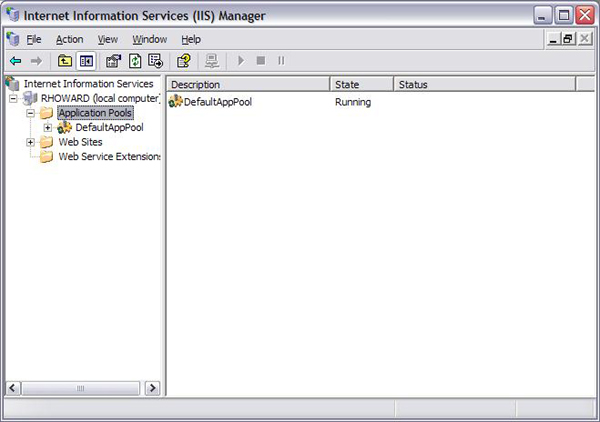The height and width of the screenshot is (422, 600).
Task: Restore the inner MMC child window
Action: click(x=568, y=39)
